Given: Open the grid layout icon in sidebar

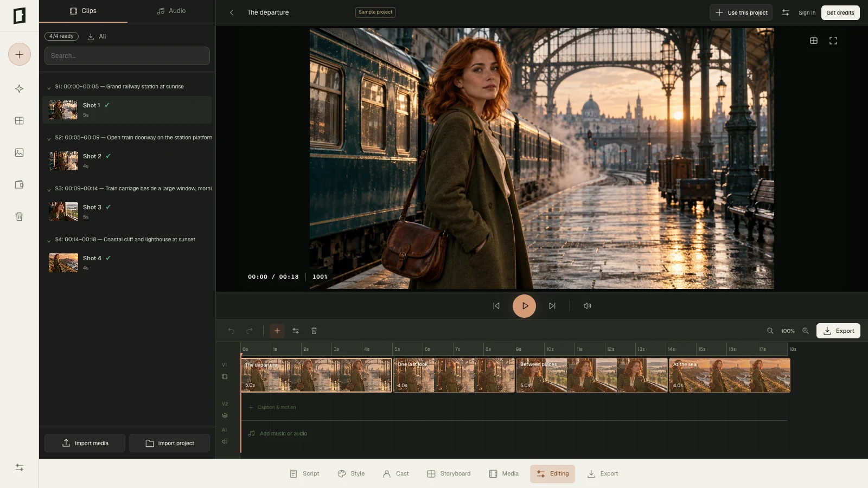Looking at the screenshot, I should click(x=20, y=120).
